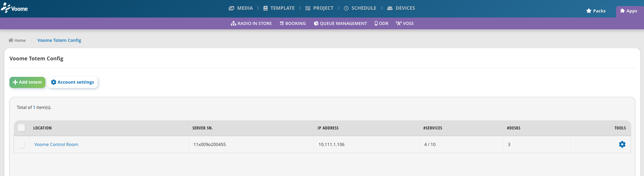The height and width of the screenshot is (176, 644).
Task: Click the Add totem button
Action: click(27, 82)
